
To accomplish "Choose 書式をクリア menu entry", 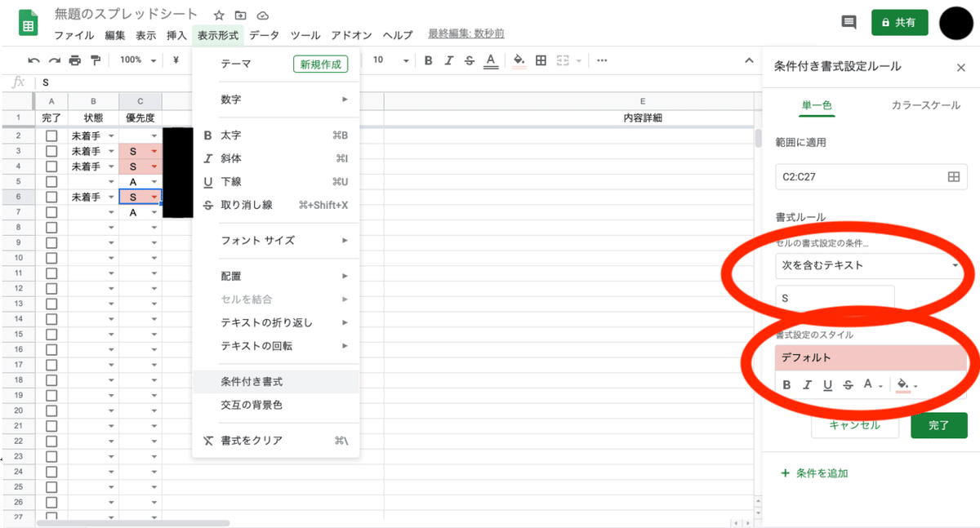I will (x=275, y=441).
